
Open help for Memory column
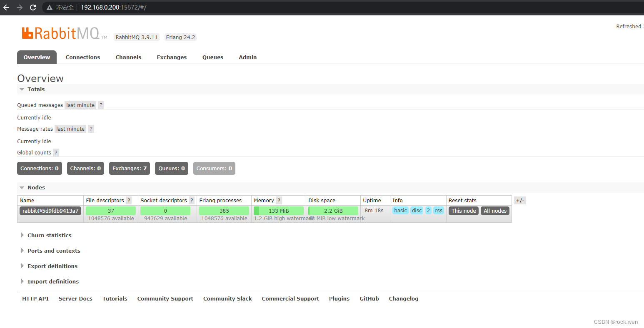[279, 201]
